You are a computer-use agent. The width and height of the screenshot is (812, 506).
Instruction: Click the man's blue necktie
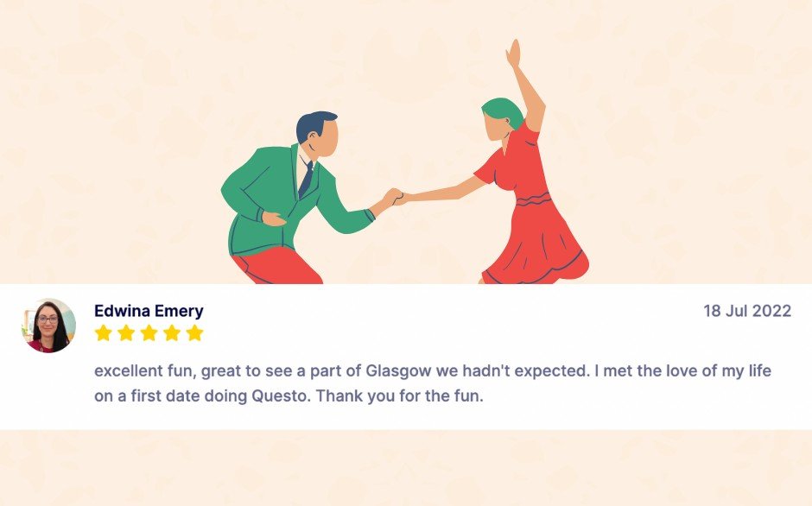coord(306,180)
